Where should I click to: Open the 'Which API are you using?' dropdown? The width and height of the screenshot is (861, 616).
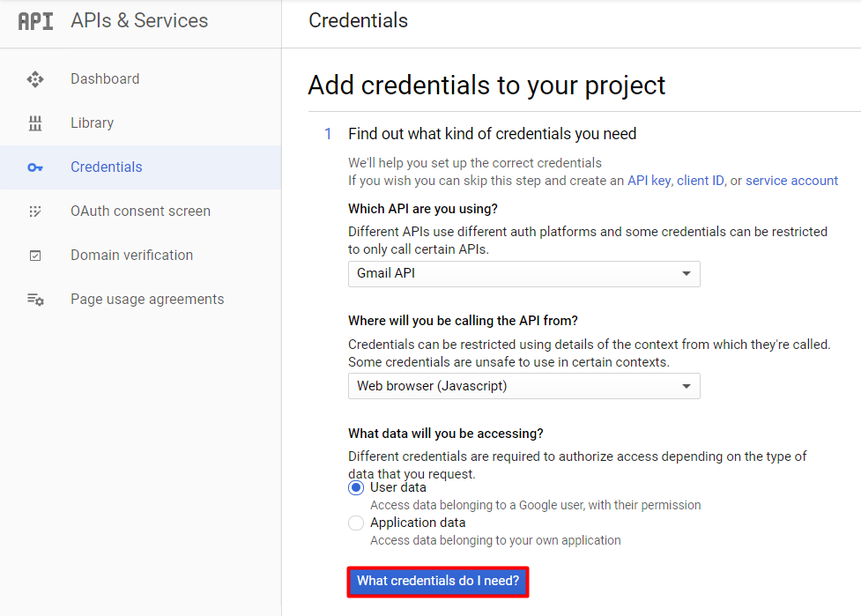(523, 274)
